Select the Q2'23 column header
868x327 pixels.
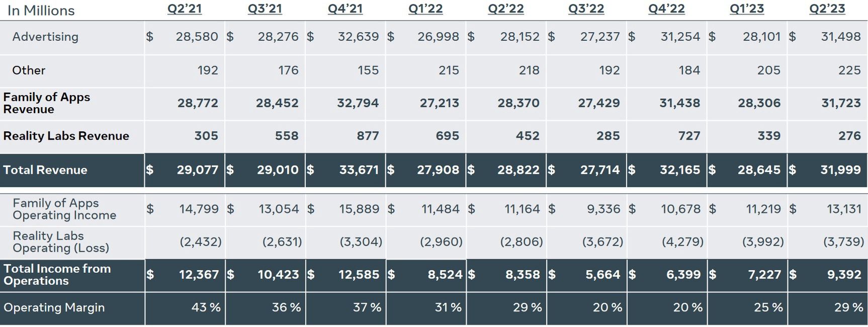(827, 9)
